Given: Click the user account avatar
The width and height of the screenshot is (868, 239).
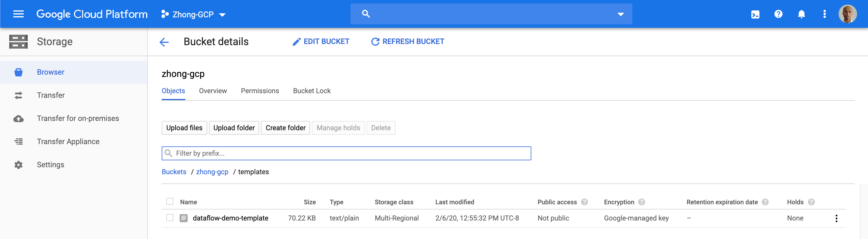Looking at the screenshot, I should coord(847,14).
